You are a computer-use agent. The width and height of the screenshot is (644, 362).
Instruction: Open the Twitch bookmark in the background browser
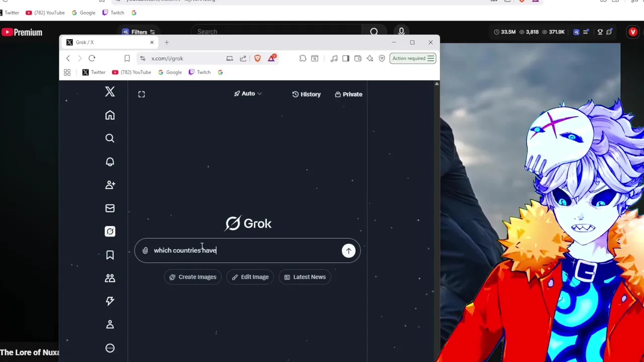click(113, 13)
